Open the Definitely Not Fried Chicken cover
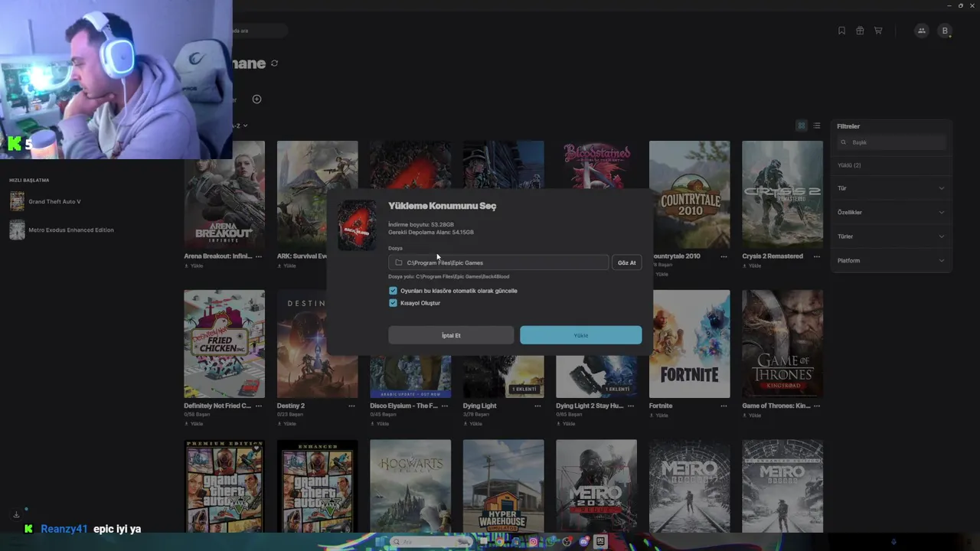The height and width of the screenshot is (551, 980). 224,344
